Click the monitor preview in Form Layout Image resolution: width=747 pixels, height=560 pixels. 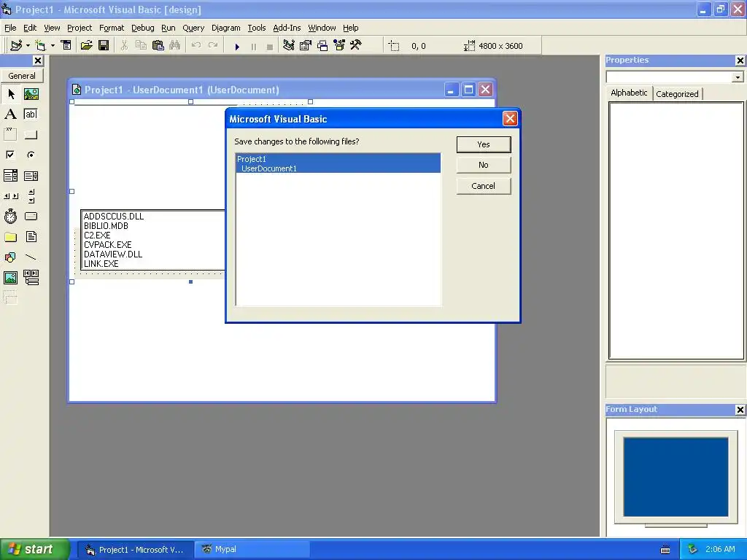[x=676, y=477]
